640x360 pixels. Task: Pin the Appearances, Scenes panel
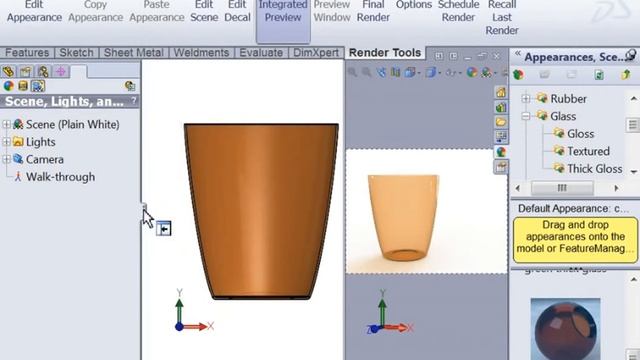(631, 55)
